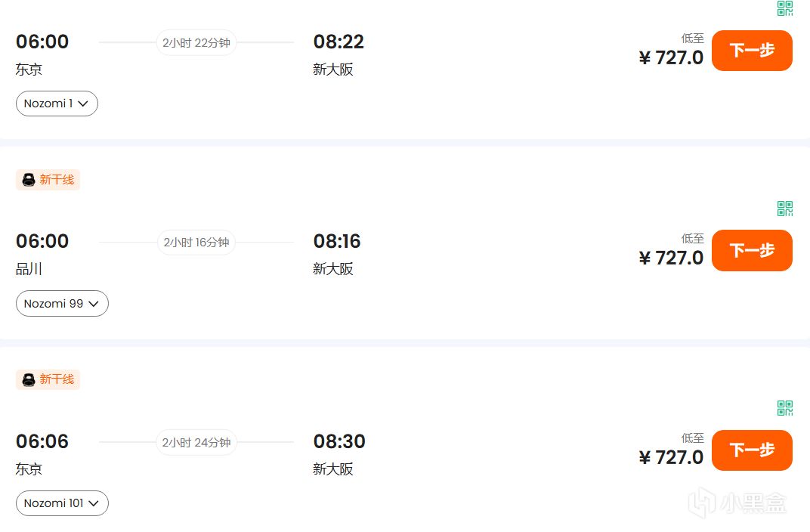Show the QR code for Nozomi 101

(x=785, y=408)
